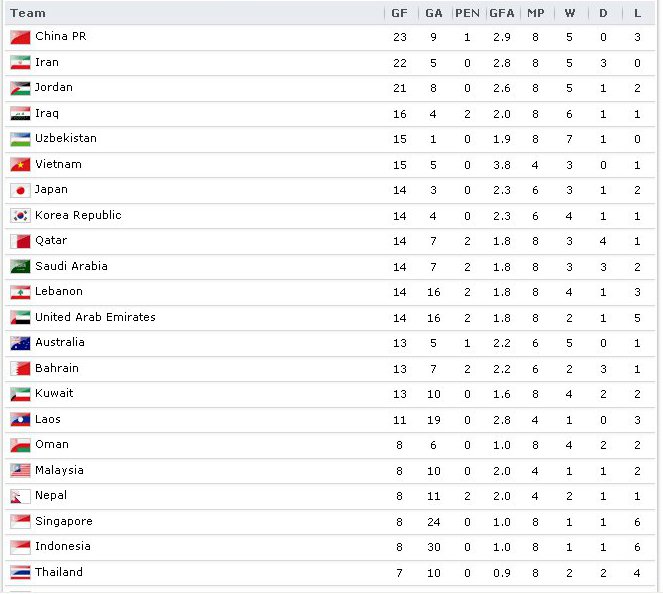
Task: Click the Vietnam flag icon
Action: coord(20,164)
